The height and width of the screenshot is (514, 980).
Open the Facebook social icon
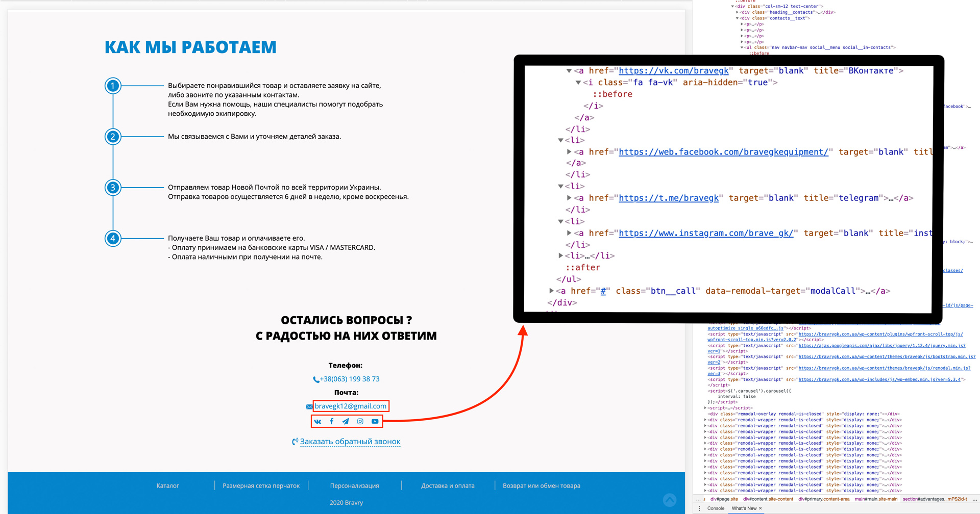pos(332,421)
